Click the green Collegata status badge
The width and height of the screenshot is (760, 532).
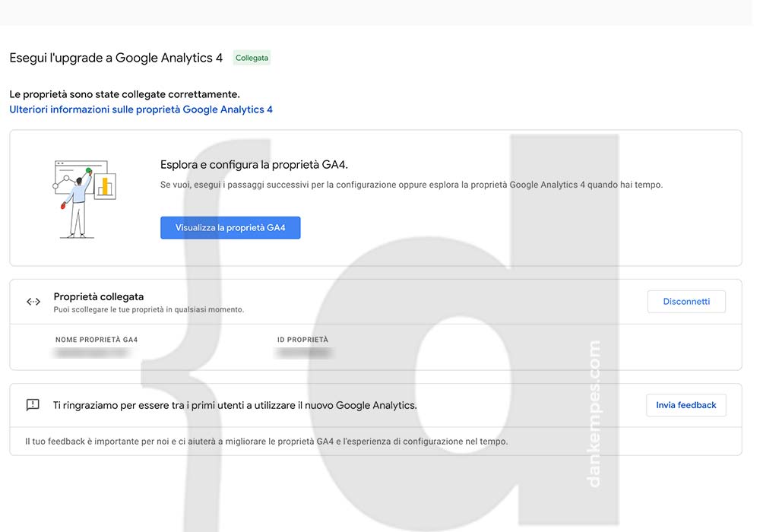pyautogui.click(x=252, y=58)
